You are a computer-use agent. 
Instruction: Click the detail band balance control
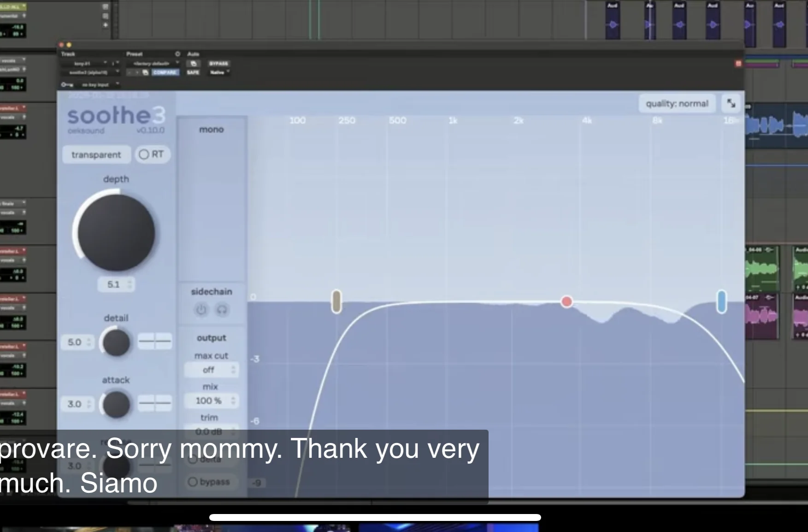pyautogui.click(x=155, y=342)
